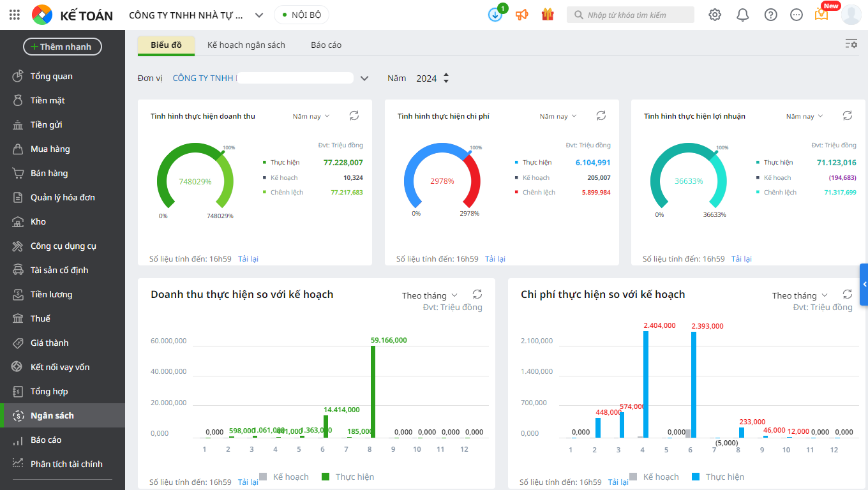This screenshot has width=868, height=490.
Task: Open Phân tích tài chính in sidebar
Action: point(63,464)
